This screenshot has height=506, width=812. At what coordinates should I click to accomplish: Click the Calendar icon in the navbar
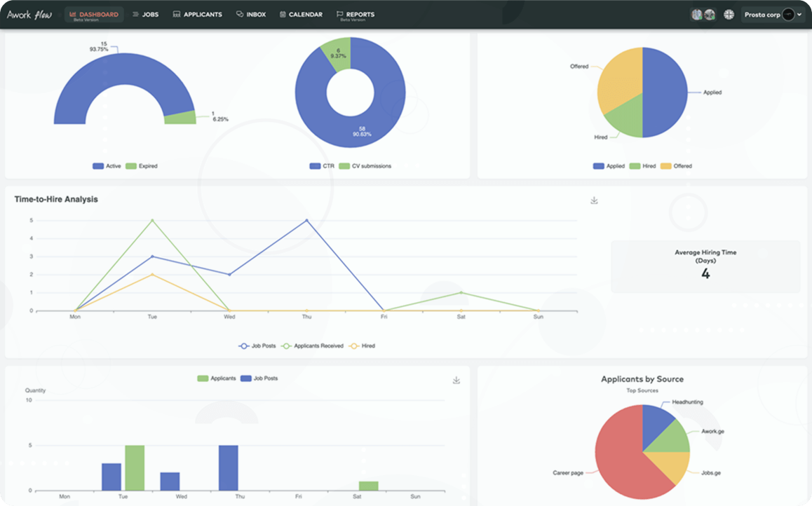283,14
